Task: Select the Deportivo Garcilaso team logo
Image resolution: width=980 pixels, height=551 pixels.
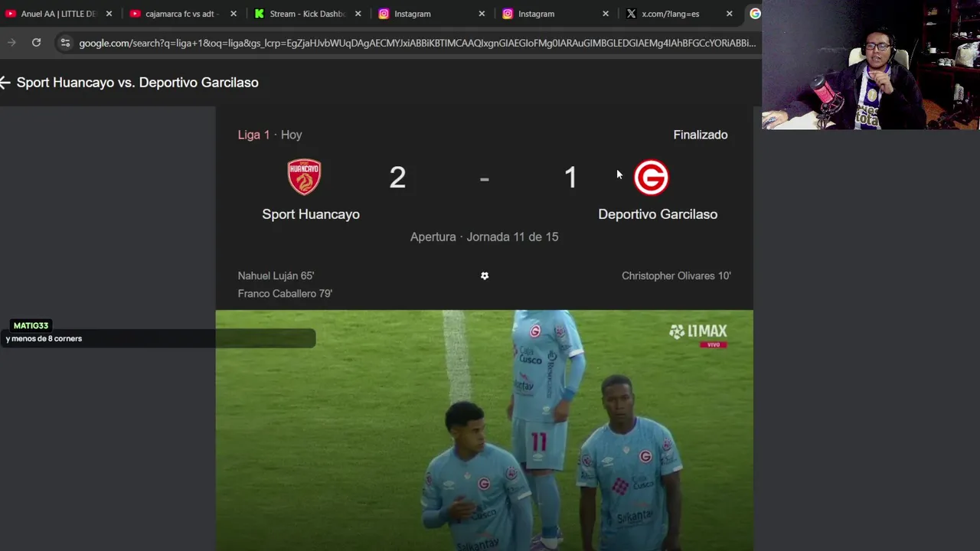Action: coord(652,178)
